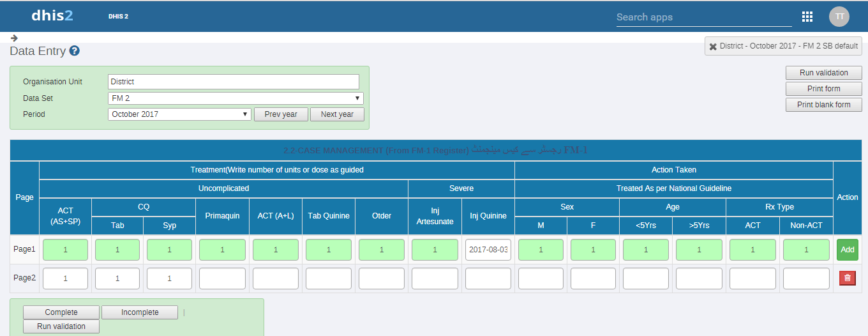This screenshot has height=336, width=868.
Task: Mark the form as Complete
Action: (61, 312)
